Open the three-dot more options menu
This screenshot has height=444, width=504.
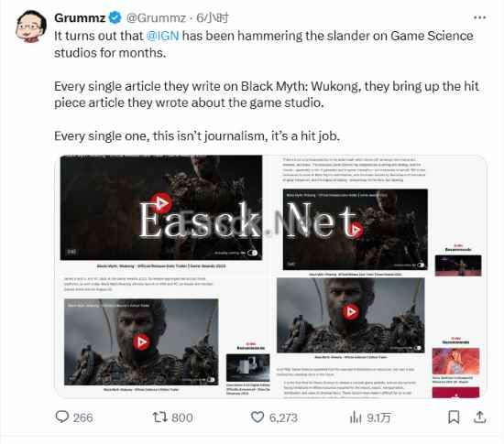click(x=479, y=17)
